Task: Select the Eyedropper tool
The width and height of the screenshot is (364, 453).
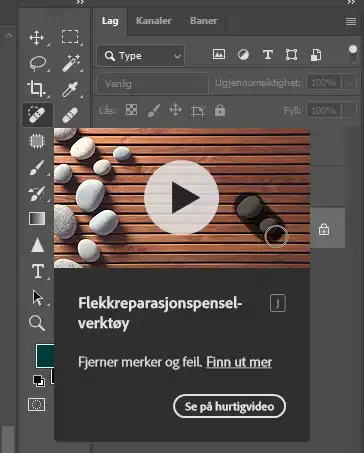Action: (x=70, y=89)
